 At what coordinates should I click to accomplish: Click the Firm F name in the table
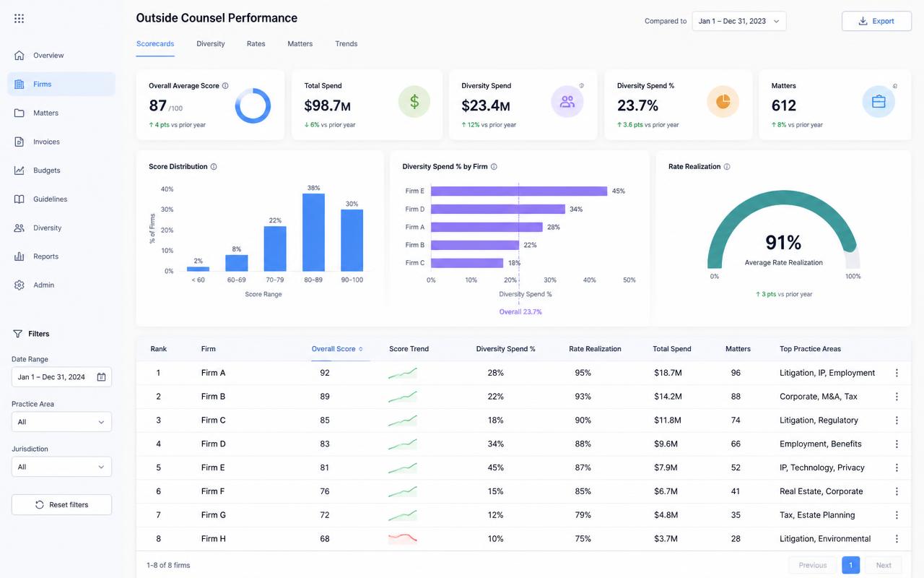(x=213, y=491)
